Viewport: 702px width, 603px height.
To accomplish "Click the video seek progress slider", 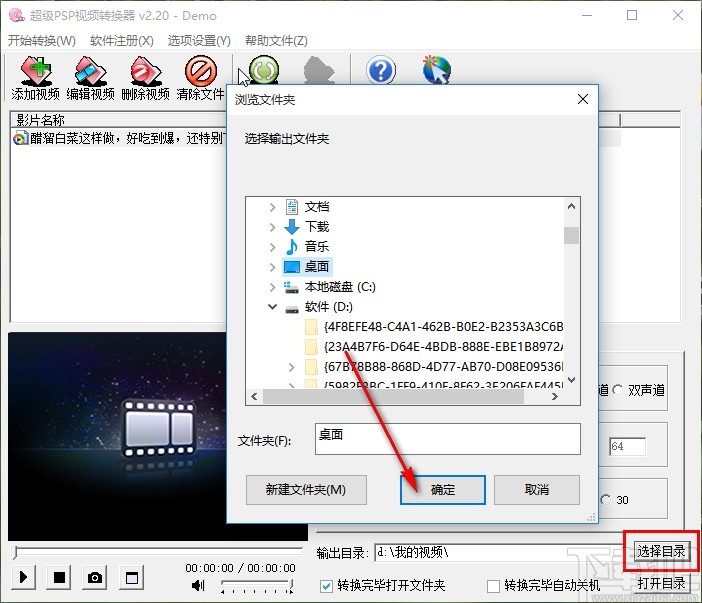I will click(158, 552).
